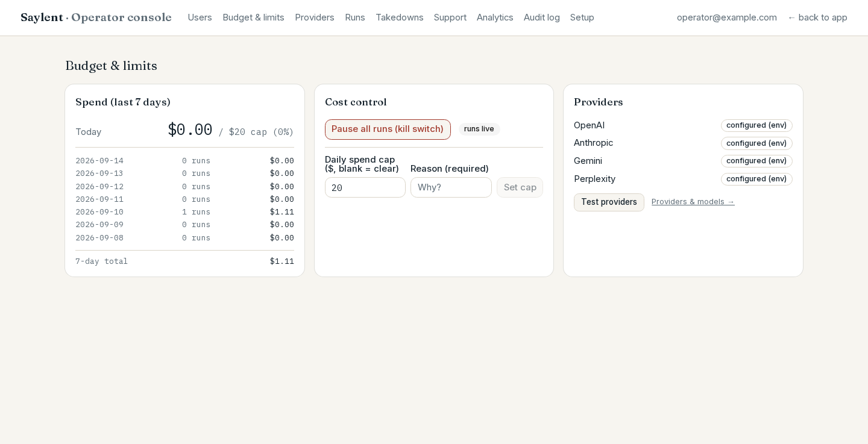Open the Setup section
This screenshot has height=444, width=868.
[582, 17]
